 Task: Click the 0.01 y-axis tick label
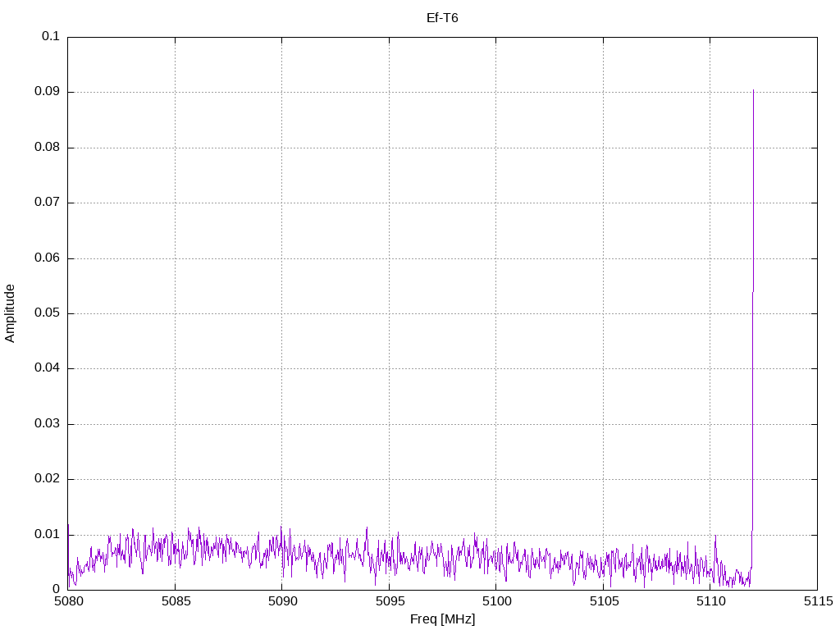pos(48,534)
